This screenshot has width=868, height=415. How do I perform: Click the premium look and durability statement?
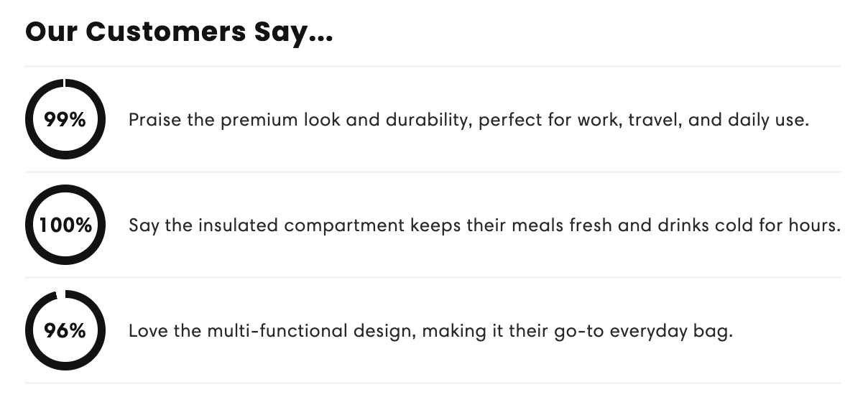click(x=469, y=120)
